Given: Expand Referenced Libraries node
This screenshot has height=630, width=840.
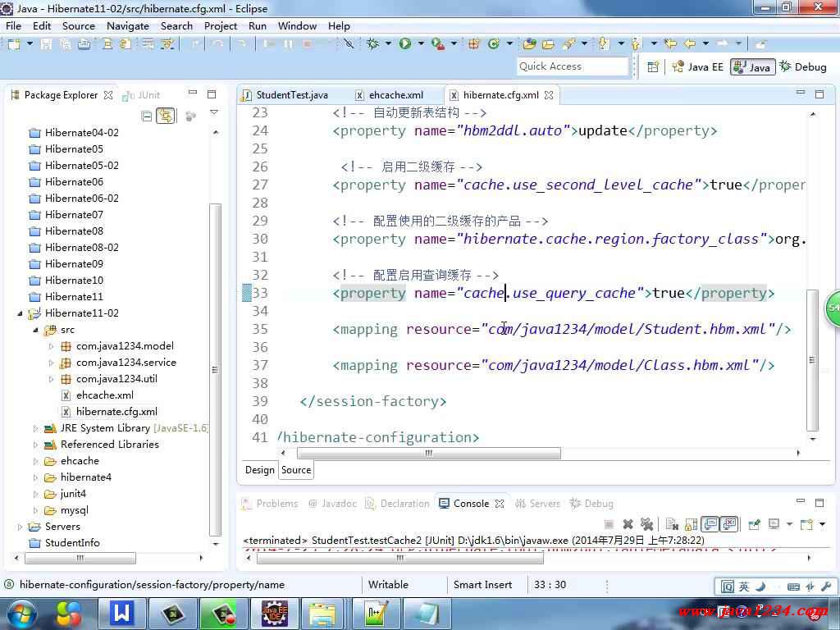Looking at the screenshot, I should 35,445.
